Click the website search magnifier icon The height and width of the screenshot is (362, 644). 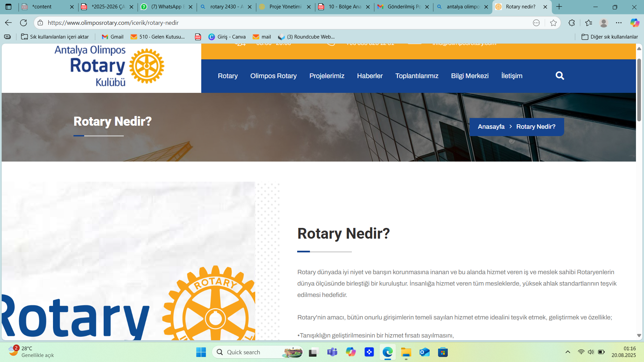tap(559, 76)
